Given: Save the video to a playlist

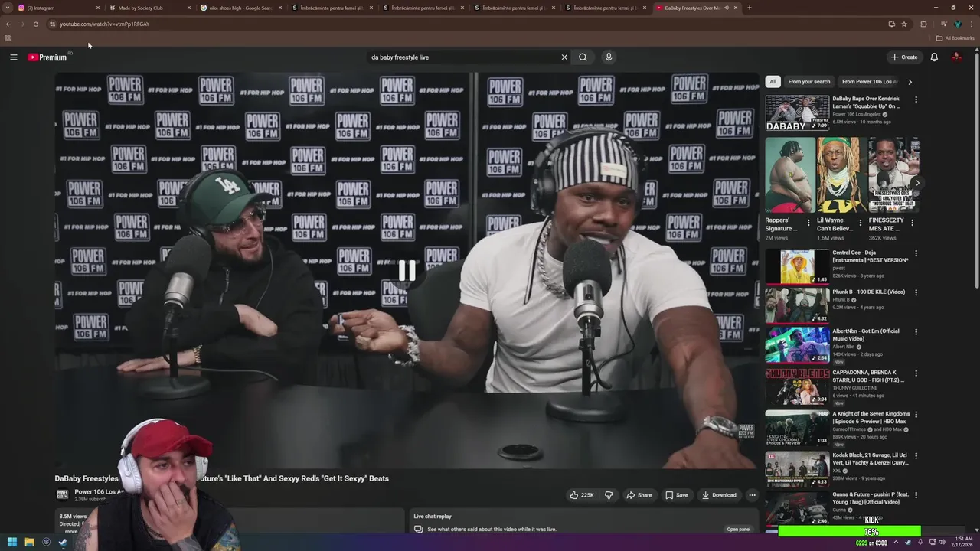Looking at the screenshot, I should point(676,495).
